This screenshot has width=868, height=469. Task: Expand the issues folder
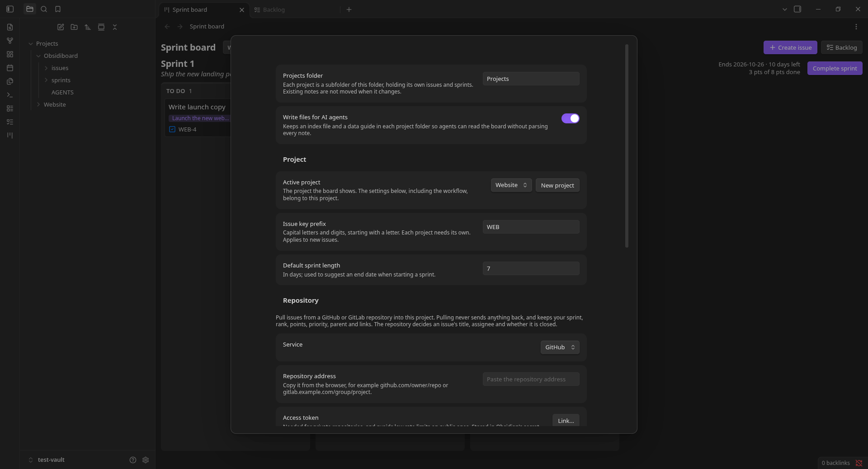point(46,68)
